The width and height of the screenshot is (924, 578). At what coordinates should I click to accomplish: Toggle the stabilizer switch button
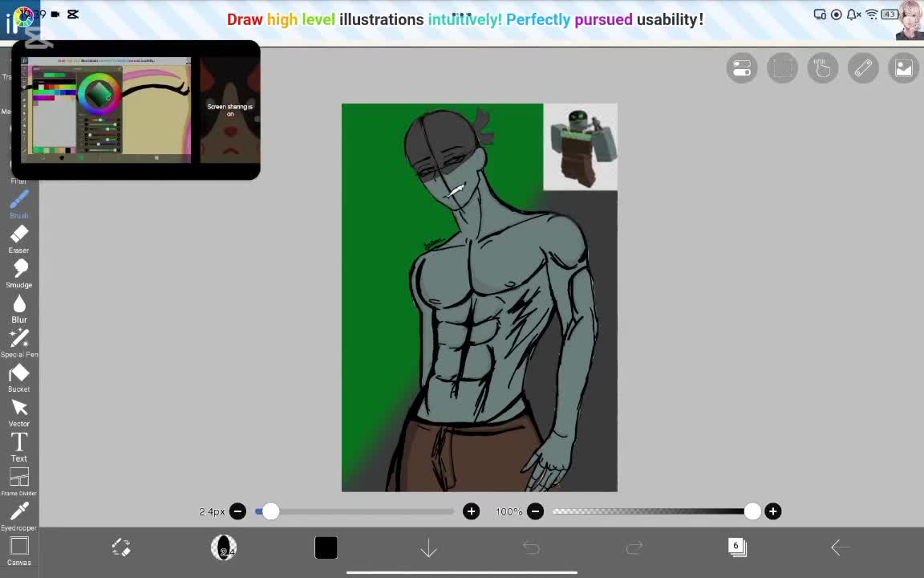(742, 68)
